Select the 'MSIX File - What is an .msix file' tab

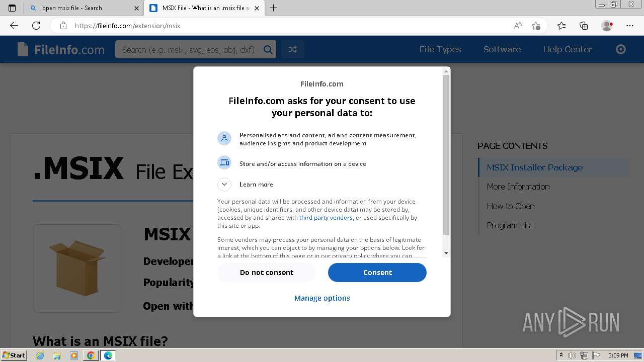[204, 8]
